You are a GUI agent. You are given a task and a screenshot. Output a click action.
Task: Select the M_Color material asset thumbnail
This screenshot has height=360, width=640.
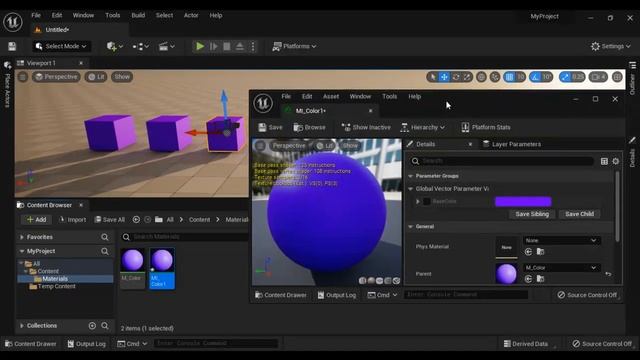[x=133, y=260]
